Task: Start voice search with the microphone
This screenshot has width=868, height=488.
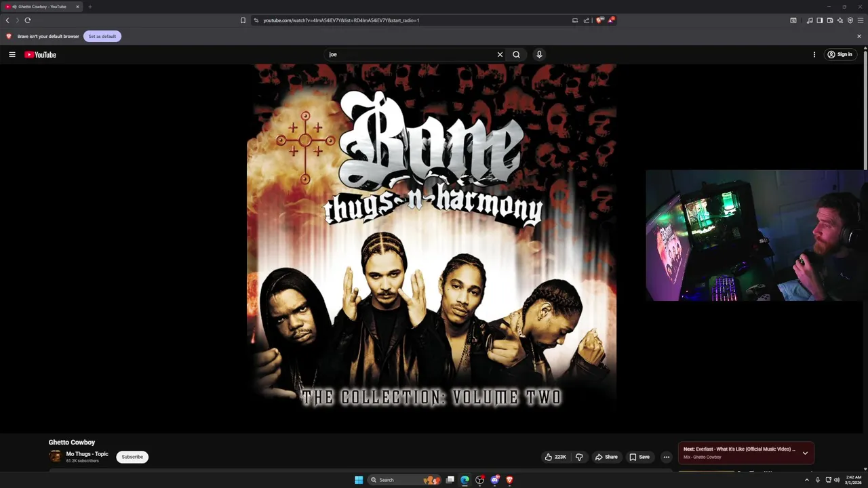Action: [539, 54]
